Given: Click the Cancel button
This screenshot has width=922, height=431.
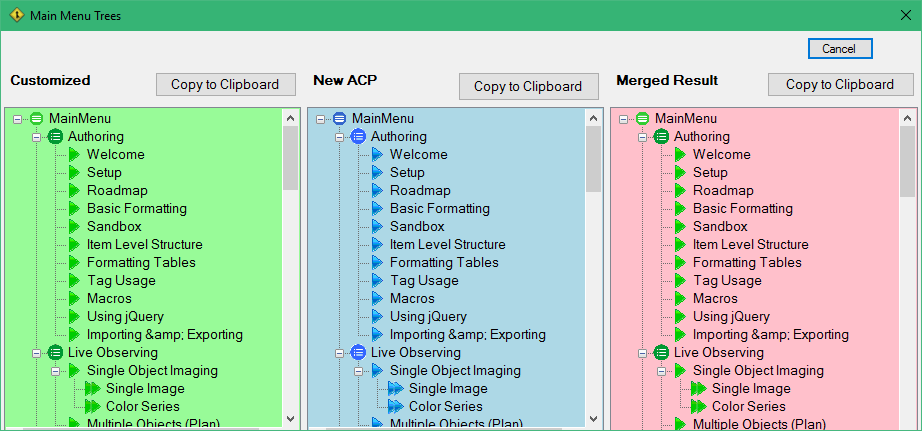Looking at the screenshot, I should point(840,49).
